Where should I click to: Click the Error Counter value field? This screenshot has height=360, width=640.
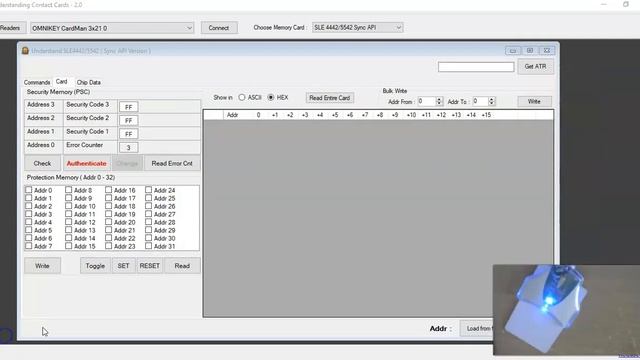tap(129, 148)
